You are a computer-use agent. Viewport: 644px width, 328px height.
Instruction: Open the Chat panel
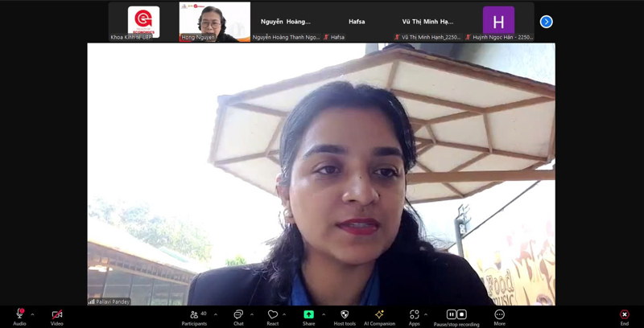tap(238, 314)
